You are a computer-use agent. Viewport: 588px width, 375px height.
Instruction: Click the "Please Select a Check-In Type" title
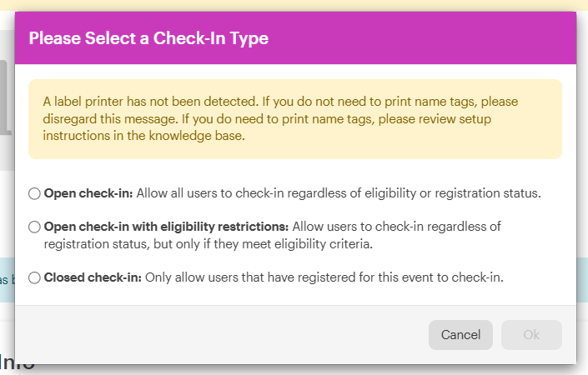click(148, 38)
